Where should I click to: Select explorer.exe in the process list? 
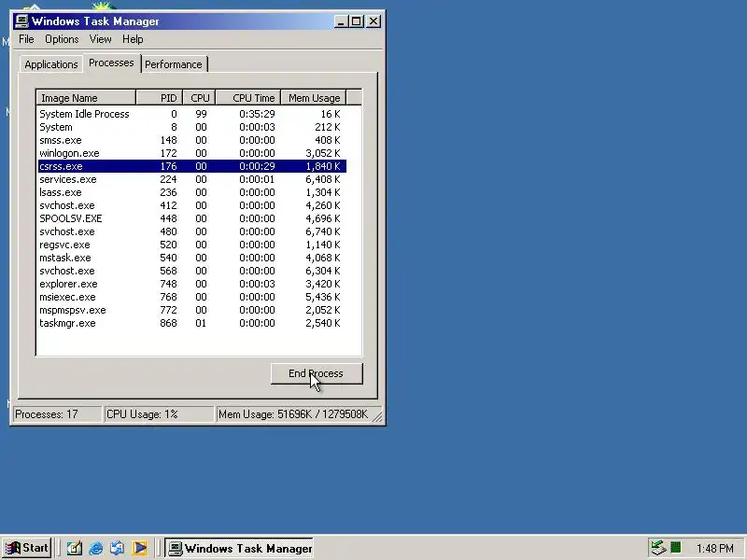click(x=192, y=285)
